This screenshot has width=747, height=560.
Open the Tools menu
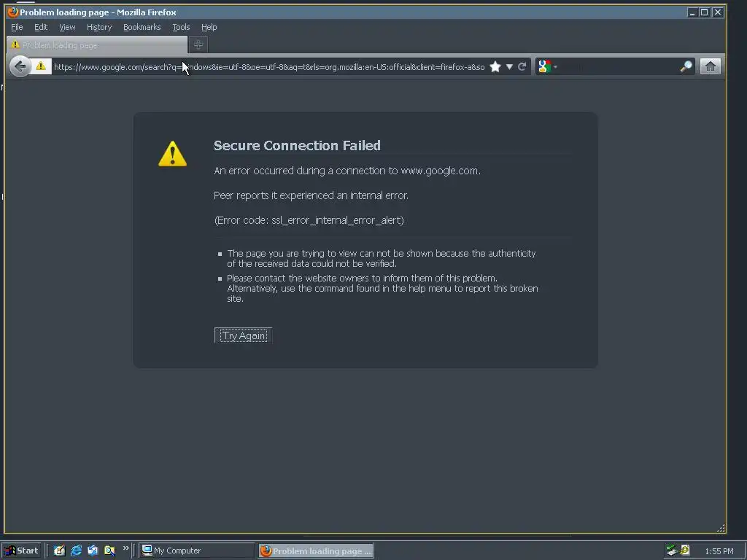181,27
